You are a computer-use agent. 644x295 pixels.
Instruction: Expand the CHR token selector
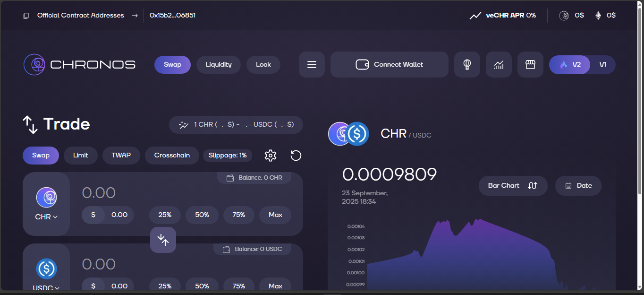(46, 217)
